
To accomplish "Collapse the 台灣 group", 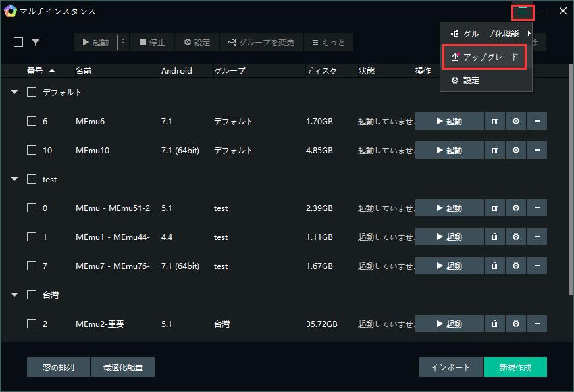I will (14, 295).
